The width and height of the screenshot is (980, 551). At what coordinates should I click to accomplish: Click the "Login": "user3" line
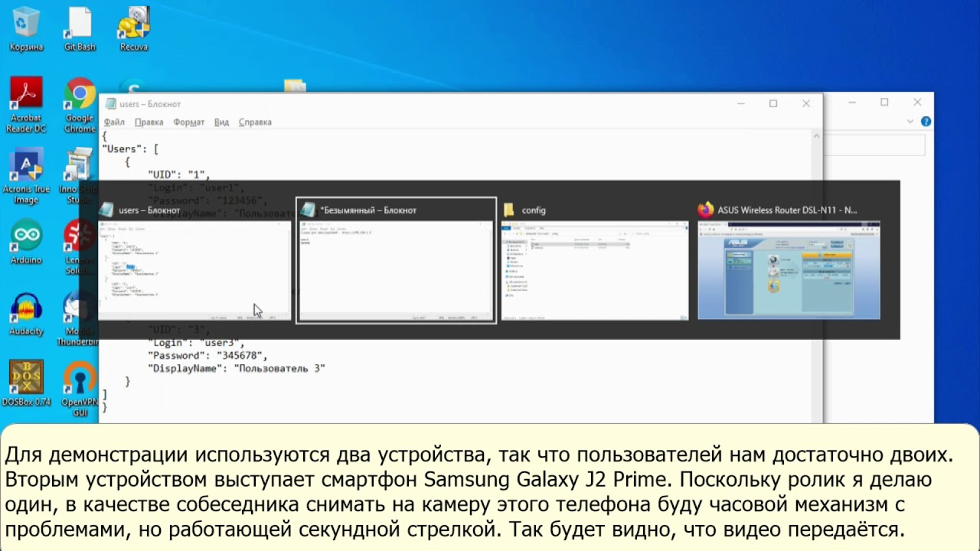click(195, 343)
